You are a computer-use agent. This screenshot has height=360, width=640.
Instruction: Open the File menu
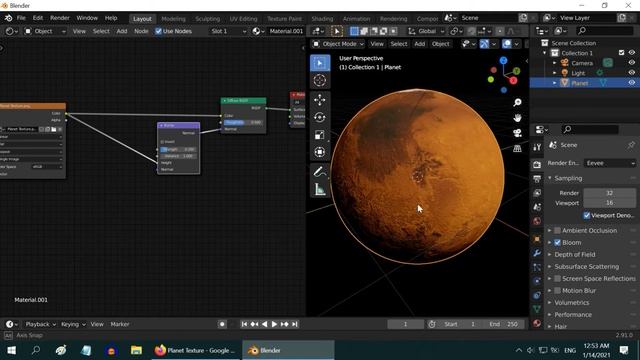(x=21, y=18)
